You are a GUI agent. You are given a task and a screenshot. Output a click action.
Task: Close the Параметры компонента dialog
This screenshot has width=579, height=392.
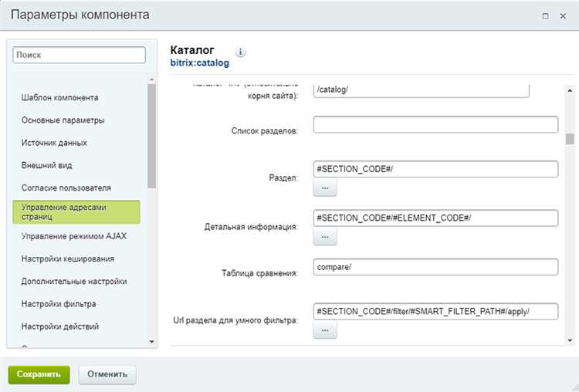tap(563, 16)
